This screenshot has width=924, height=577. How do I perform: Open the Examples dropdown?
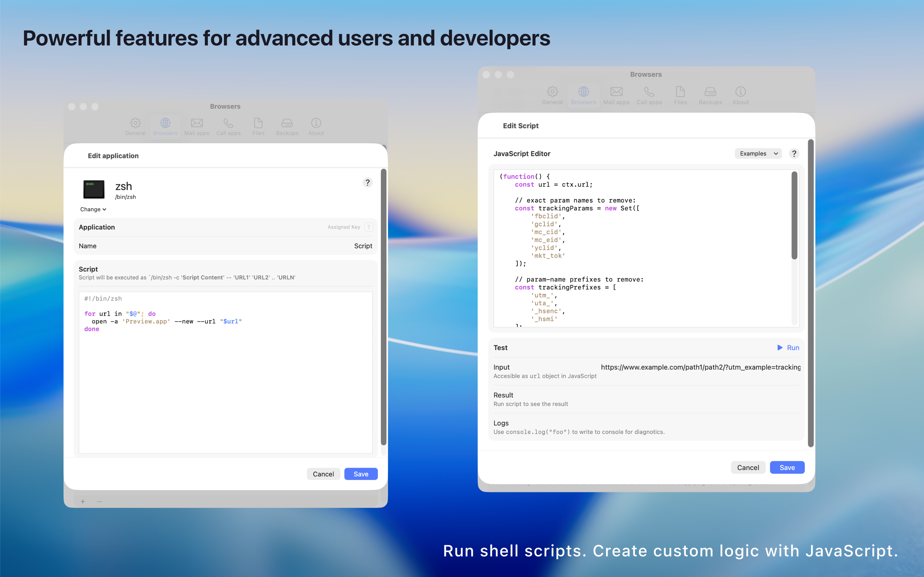757,154
